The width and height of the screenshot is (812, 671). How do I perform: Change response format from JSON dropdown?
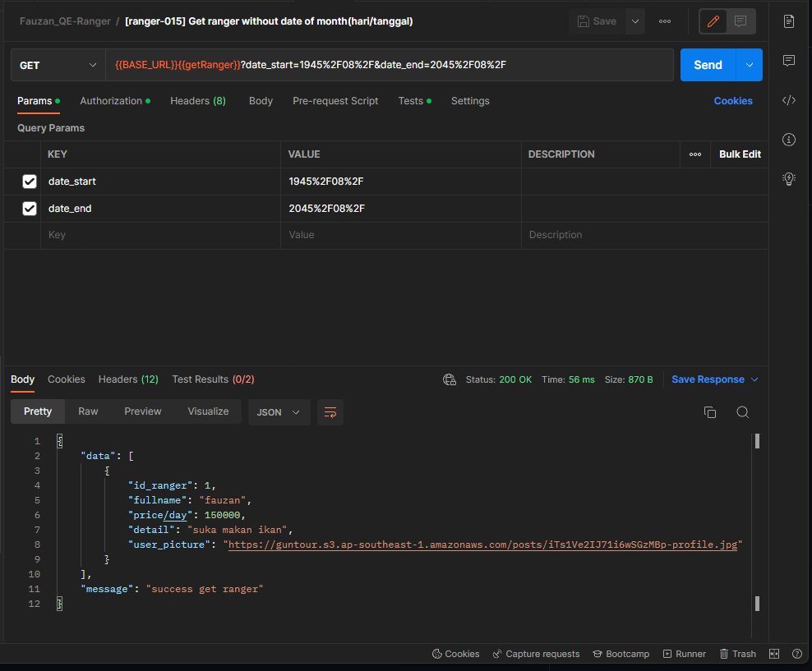point(279,412)
